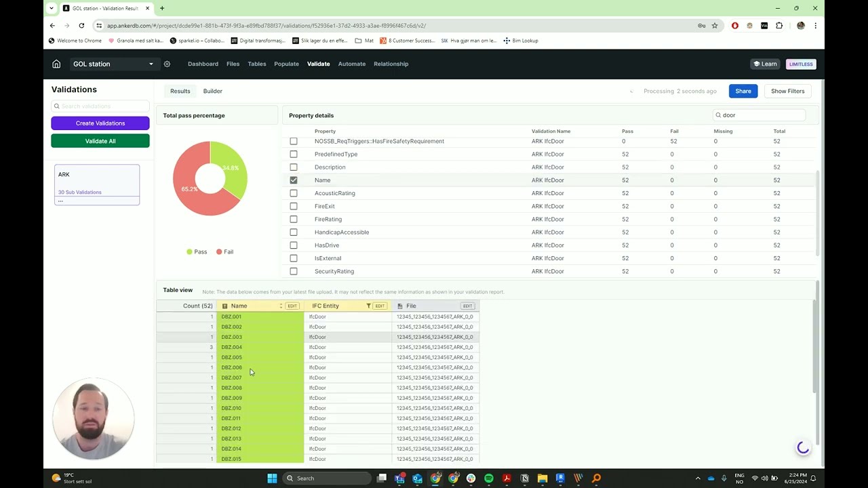868x488 pixels.
Task: Check the HasDrive row checkbox
Action: point(294,245)
